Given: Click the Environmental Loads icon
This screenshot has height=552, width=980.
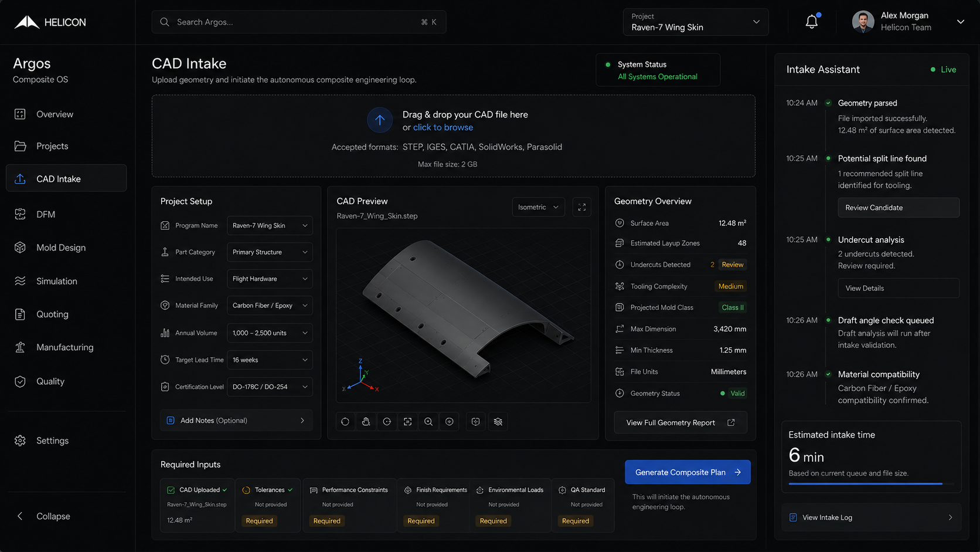Looking at the screenshot, I should coord(480,490).
